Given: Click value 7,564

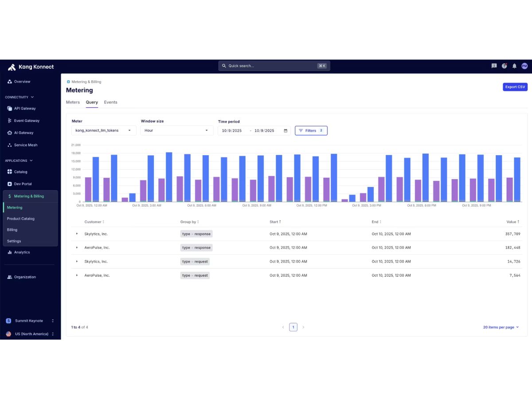Looking at the screenshot, I should [x=515, y=275].
